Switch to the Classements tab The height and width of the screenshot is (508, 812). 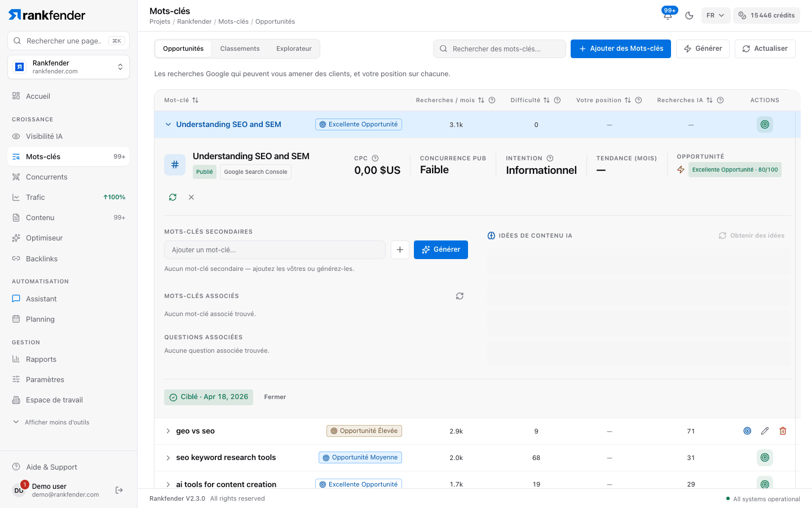(240, 49)
